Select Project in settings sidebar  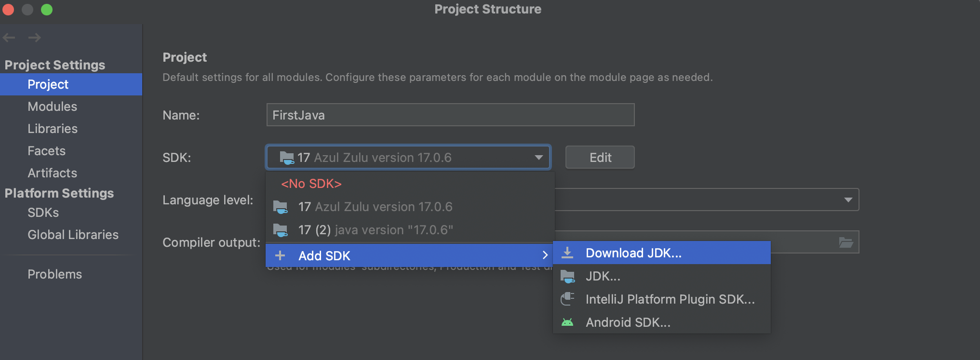click(71, 84)
